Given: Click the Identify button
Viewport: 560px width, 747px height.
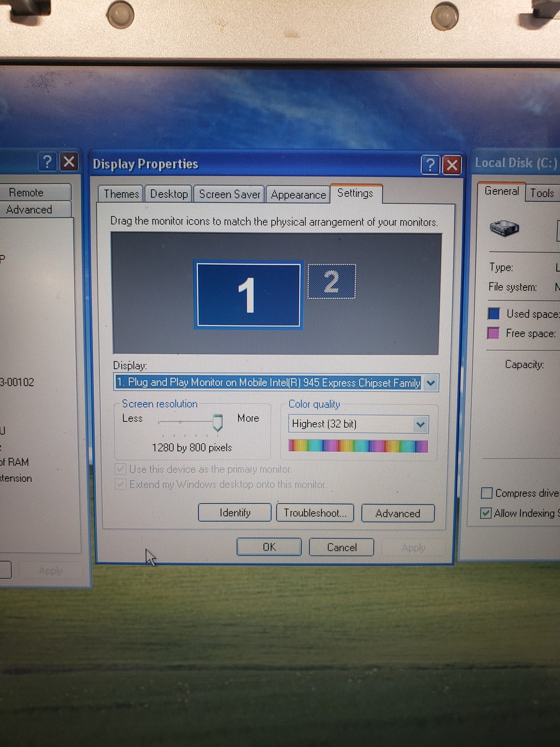Looking at the screenshot, I should (235, 513).
